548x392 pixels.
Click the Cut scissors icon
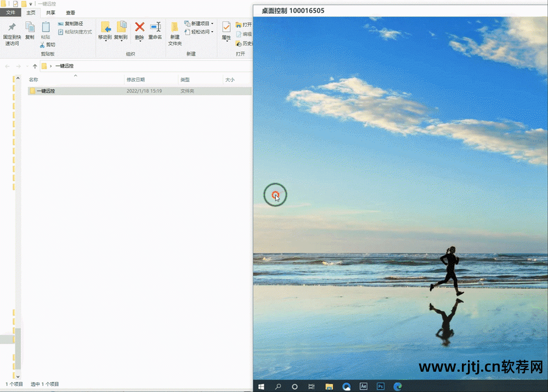pyautogui.click(x=42, y=44)
